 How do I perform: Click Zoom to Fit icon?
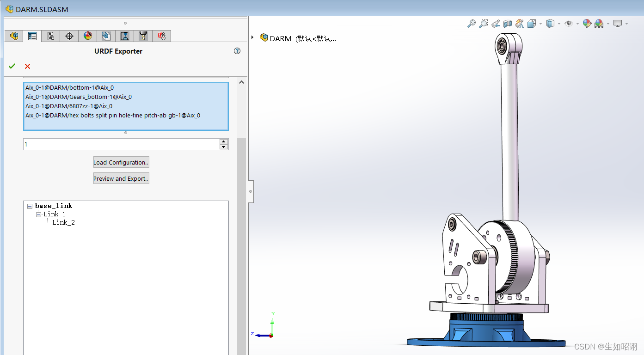click(x=471, y=24)
